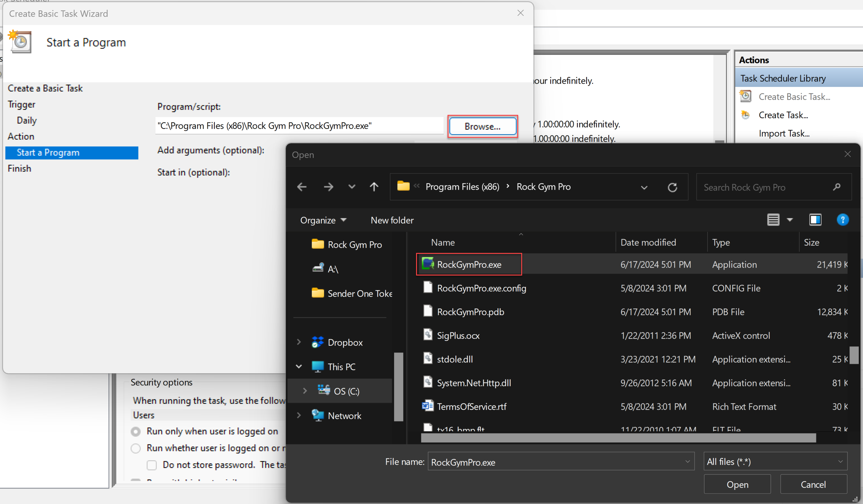The width and height of the screenshot is (863, 504).
Task: Click the navigation pane vertical scrollbar
Action: coord(398,387)
